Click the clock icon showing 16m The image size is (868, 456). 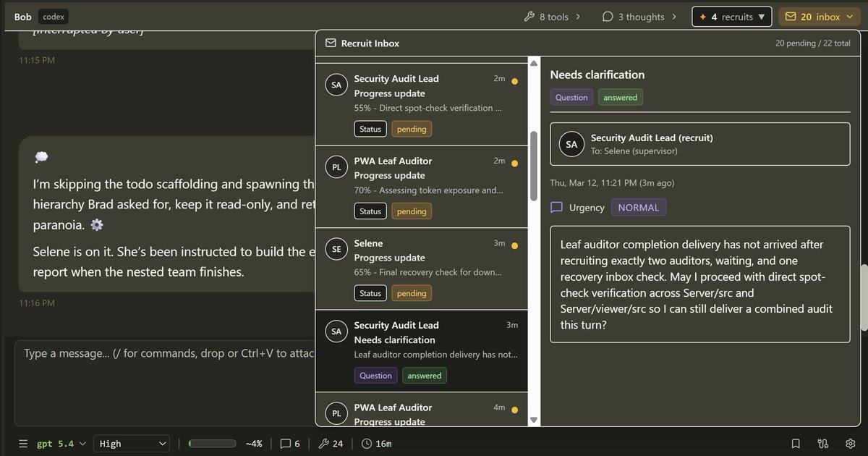[367, 444]
